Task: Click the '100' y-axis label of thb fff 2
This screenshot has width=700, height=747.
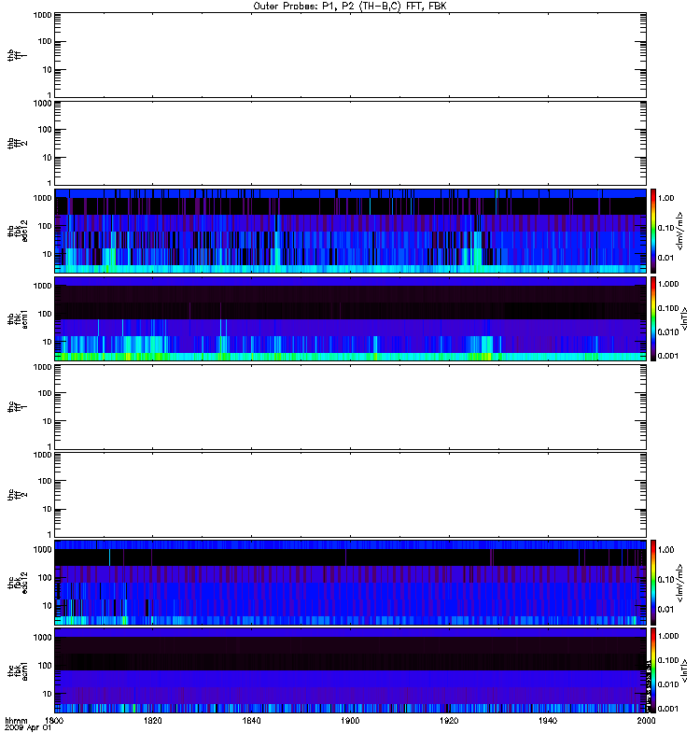Action: (x=45, y=130)
